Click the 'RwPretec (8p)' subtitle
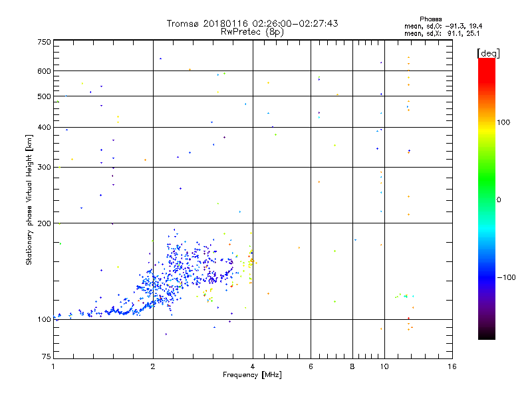This screenshot has height=399, width=532. (x=252, y=32)
